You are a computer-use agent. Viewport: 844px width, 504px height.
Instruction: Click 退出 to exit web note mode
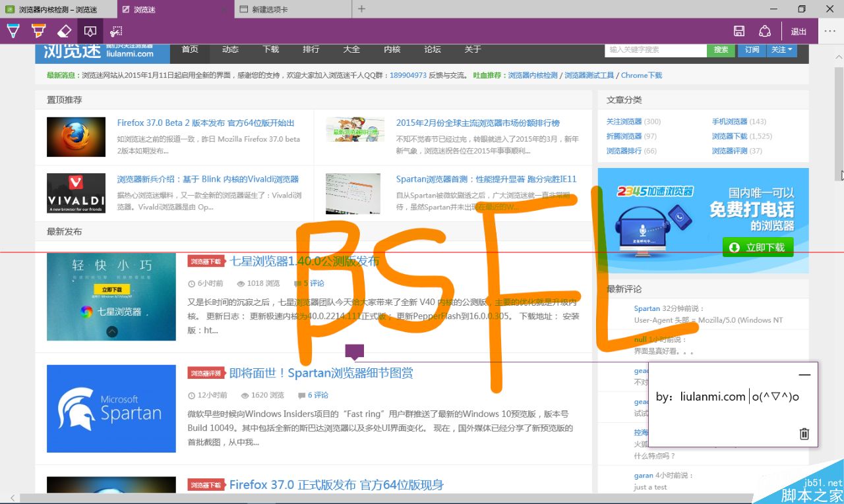(799, 32)
